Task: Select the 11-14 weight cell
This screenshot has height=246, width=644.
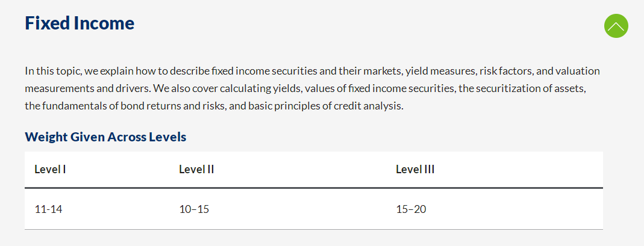Action: pos(48,209)
